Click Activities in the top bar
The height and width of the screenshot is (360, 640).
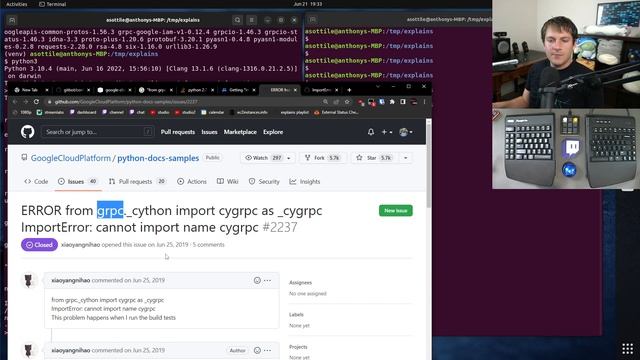coord(17,4)
